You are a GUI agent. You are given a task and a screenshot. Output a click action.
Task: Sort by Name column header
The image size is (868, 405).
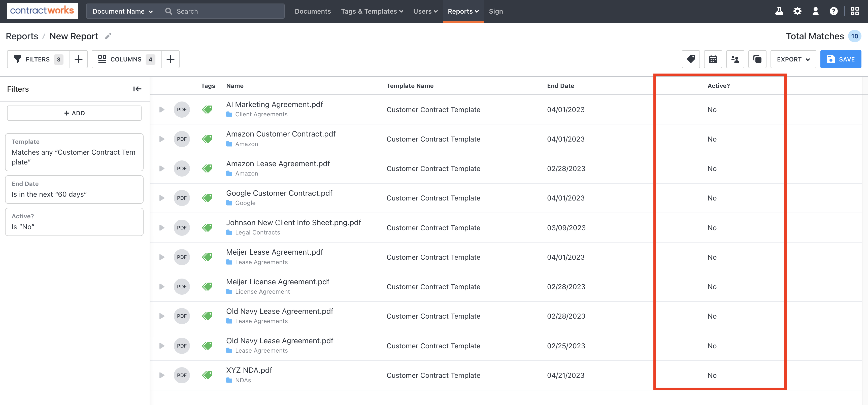click(235, 86)
